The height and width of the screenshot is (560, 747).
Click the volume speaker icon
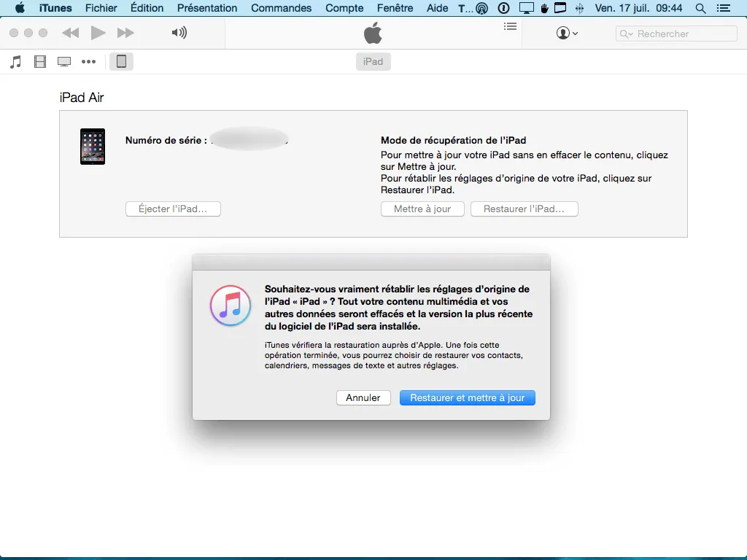tap(179, 33)
